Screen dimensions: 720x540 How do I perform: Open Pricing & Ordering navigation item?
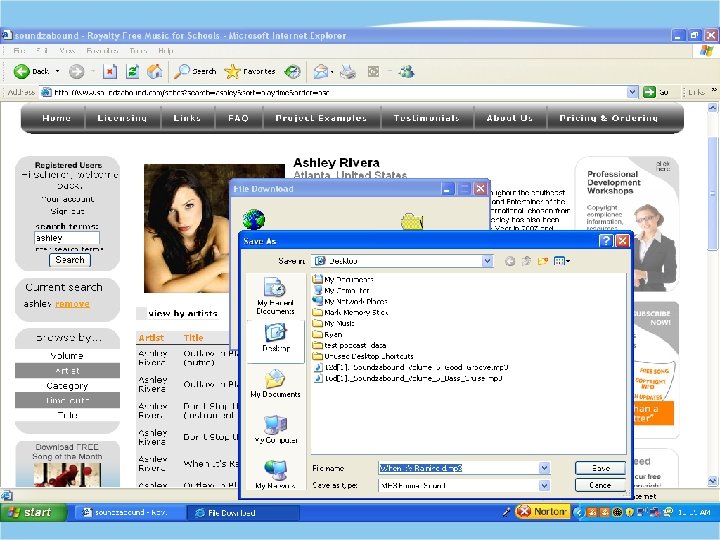pyautogui.click(x=608, y=118)
